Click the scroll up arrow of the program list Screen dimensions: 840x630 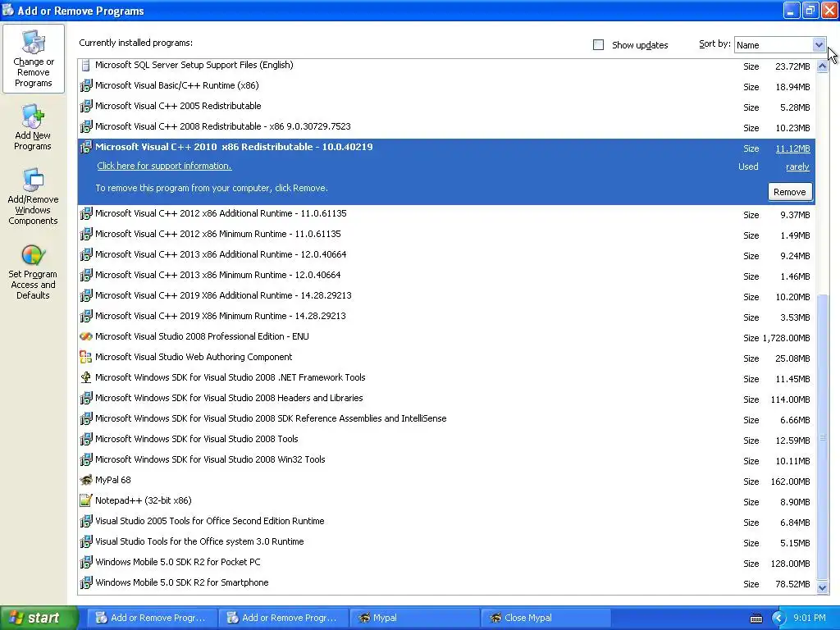point(822,66)
